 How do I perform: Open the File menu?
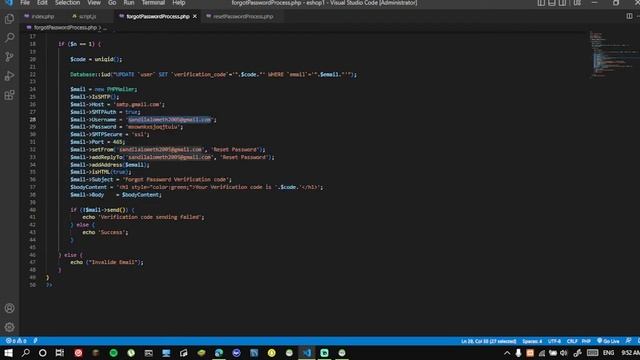[x=25, y=3]
